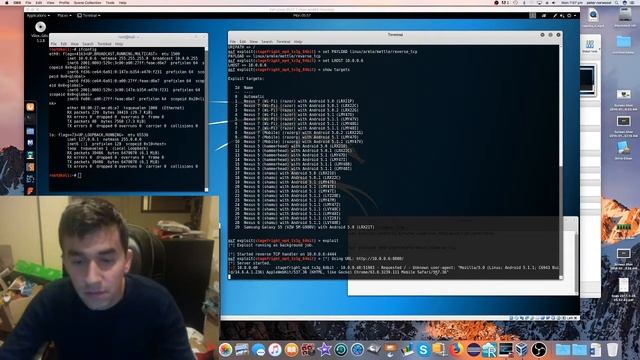Open Kali Places menu

coord(64,16)
